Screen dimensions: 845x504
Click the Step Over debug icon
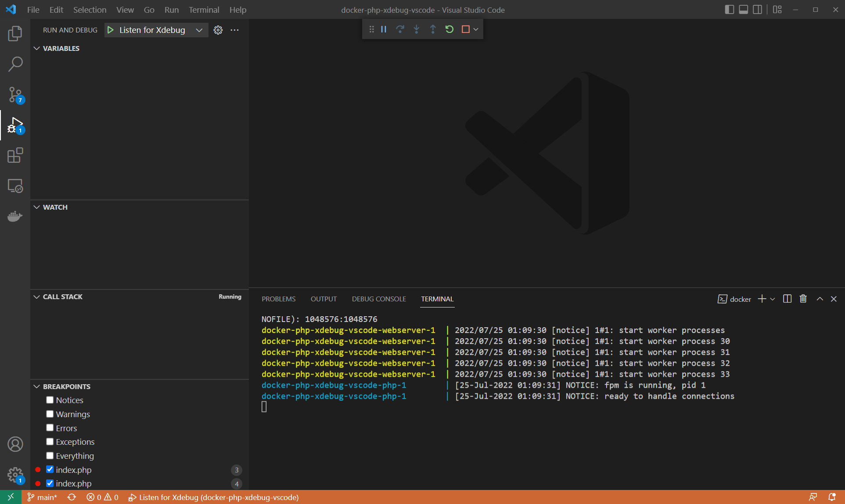coord(400,29)
